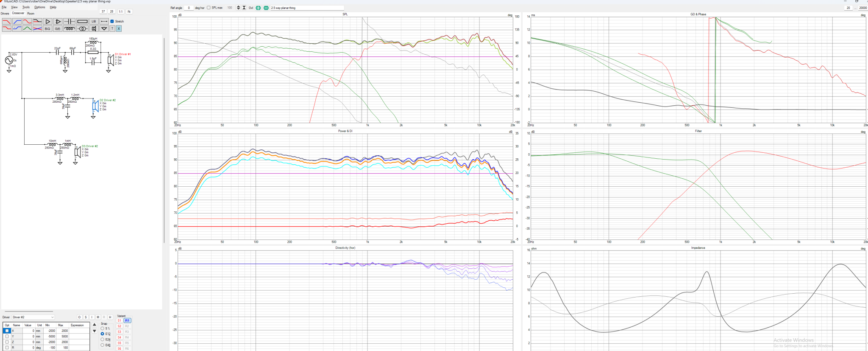
Task: Add an inductor coil component
Action: coord(69,28)
